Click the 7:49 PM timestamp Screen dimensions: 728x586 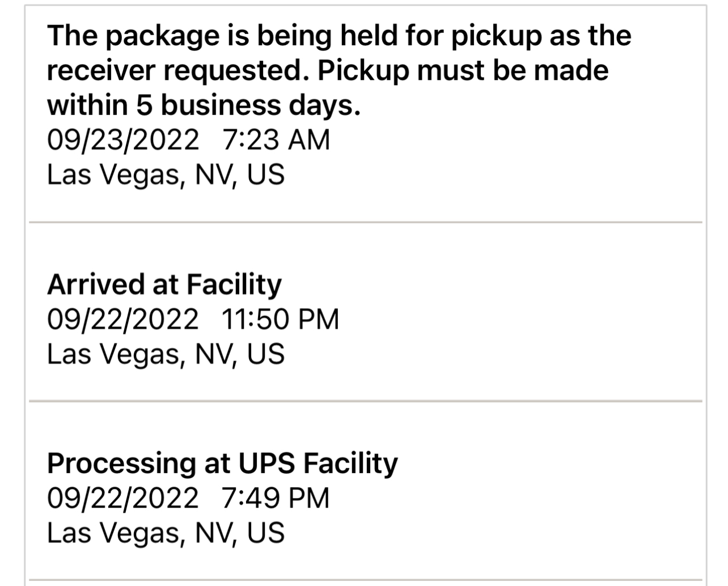[276, 498]
